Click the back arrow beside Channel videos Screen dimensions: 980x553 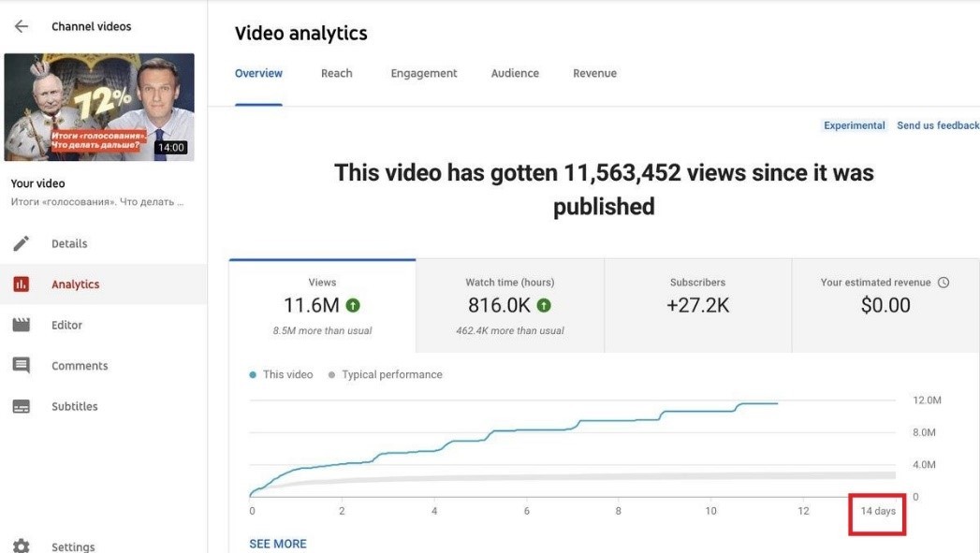[21, 27]
